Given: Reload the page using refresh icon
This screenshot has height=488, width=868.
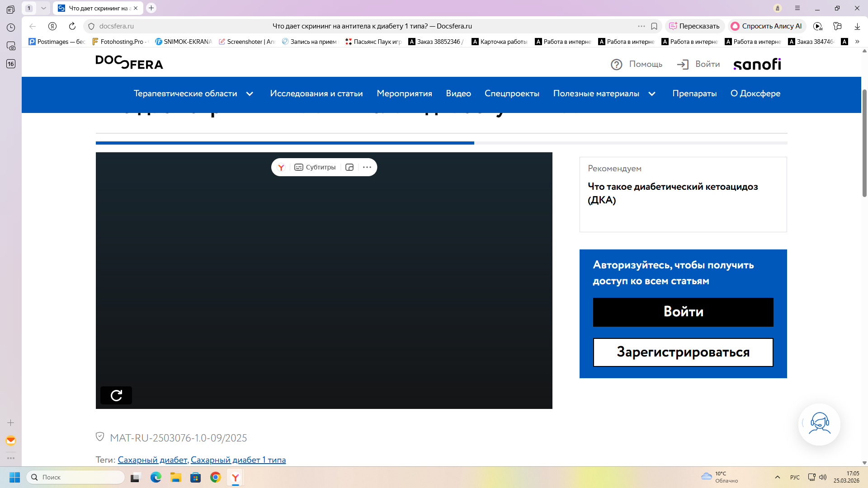Looking at the screenshot, I should click(72, 26).
